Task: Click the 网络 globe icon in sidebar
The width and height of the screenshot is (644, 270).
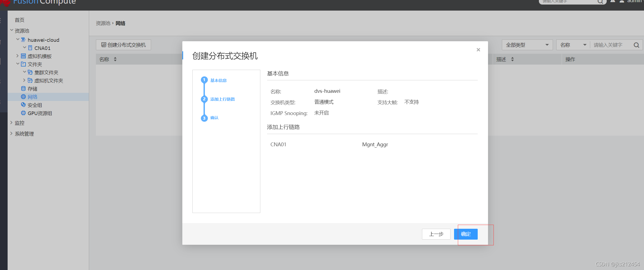Action: pos(23,97)
